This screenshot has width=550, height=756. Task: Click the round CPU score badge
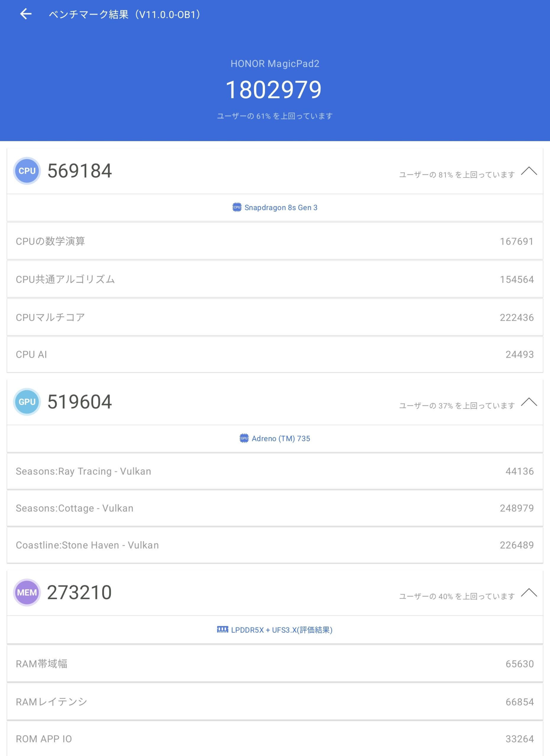[27, 171]
